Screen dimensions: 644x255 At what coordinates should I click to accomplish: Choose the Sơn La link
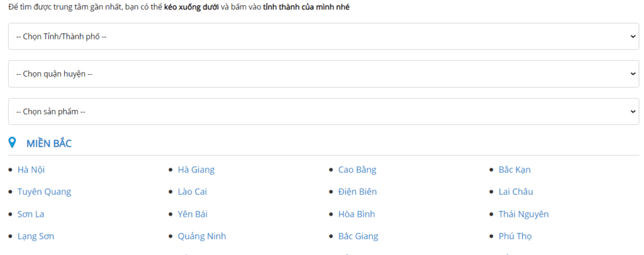(31, 214)
